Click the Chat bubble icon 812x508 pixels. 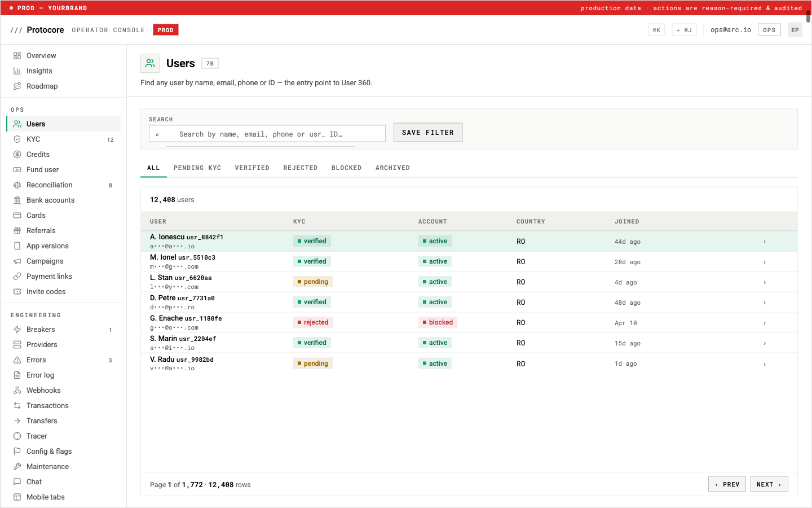(17, 482)
